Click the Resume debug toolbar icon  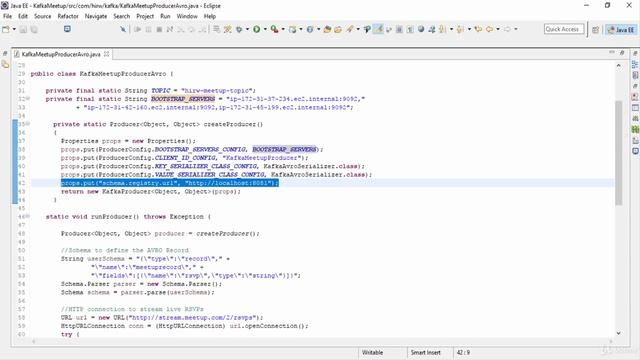coord(138,29)
